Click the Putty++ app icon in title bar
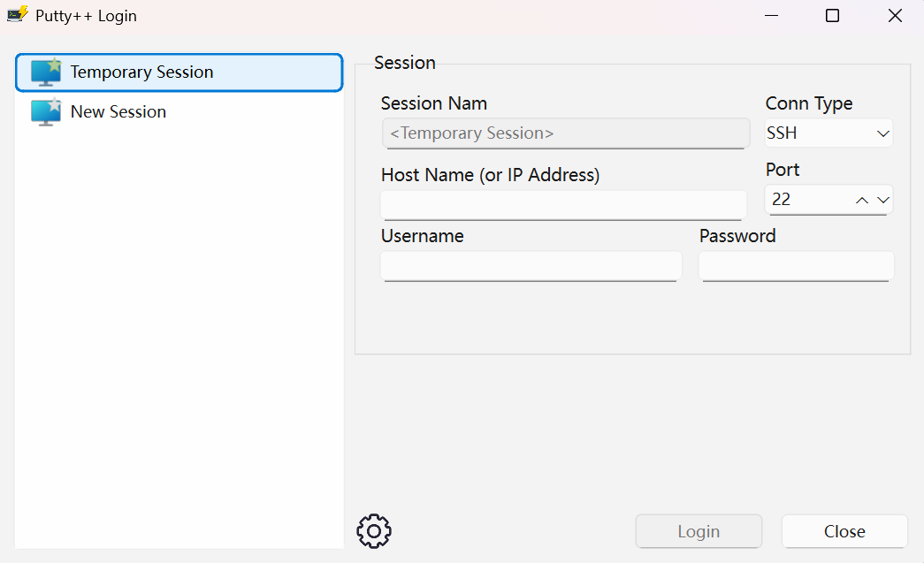924x563 pixels. click(18, 14)
